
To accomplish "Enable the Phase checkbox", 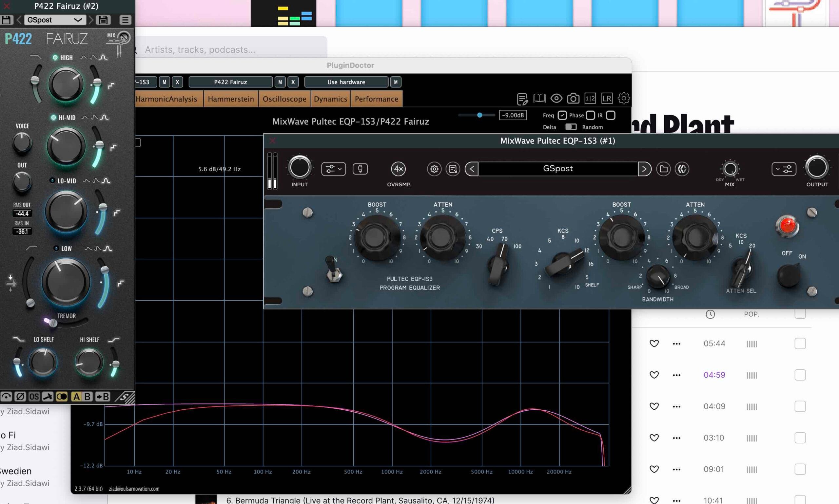I will 590,116.
